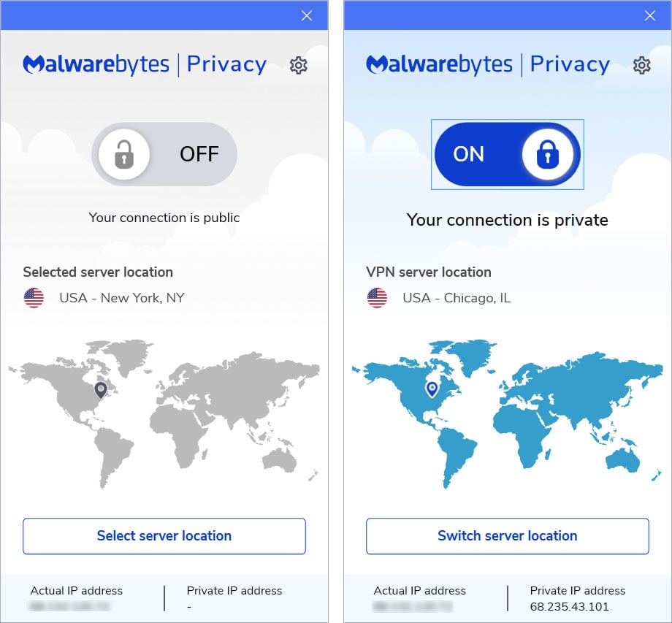Image resolution: width=672 pixels, height=623 pixels.
Task: Open settings gear in the ON window
Action: coord(641,66)
